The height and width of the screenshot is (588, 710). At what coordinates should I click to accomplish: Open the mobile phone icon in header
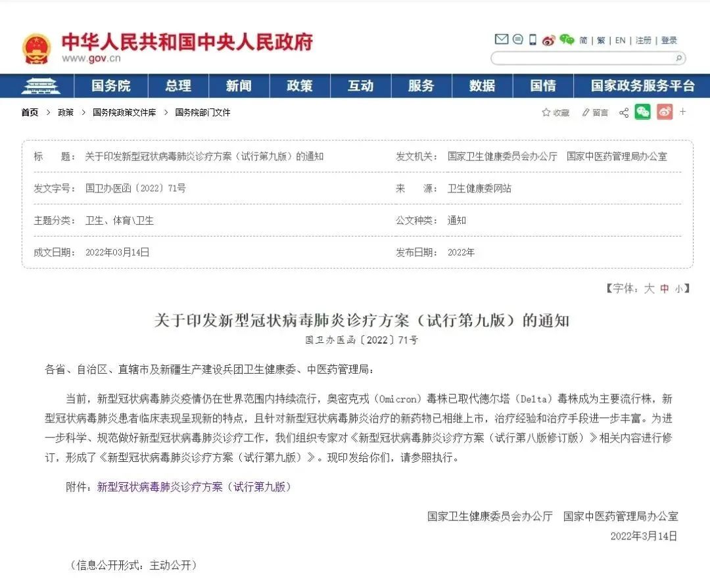point(532,40)
